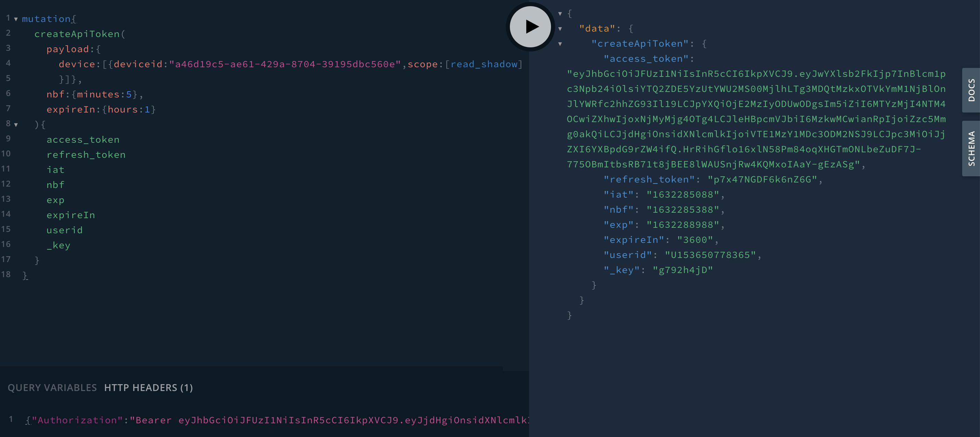
Task: Click refresh token value "p7x47NGDF6k6nZ6G"
Action: tap(762, 179)
